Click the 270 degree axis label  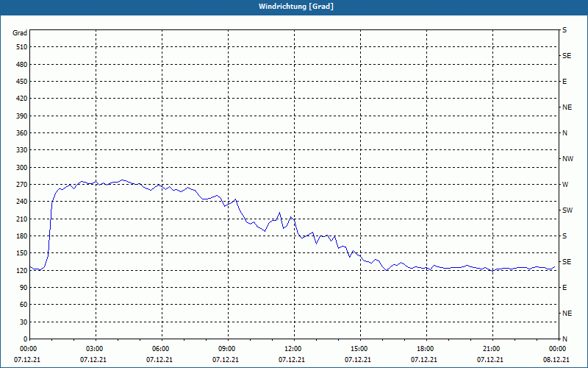coord(22,185)
